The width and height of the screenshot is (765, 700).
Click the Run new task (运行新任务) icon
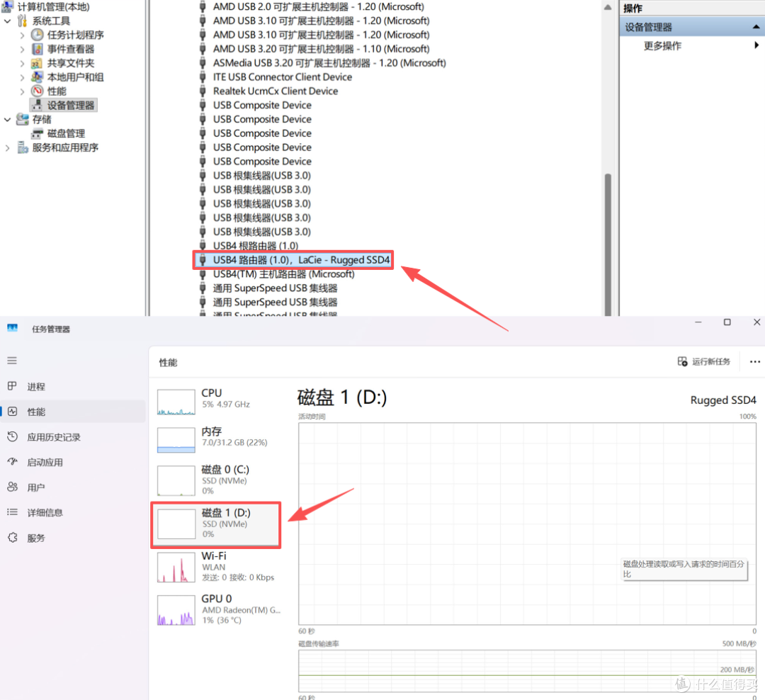click(683, 361)
